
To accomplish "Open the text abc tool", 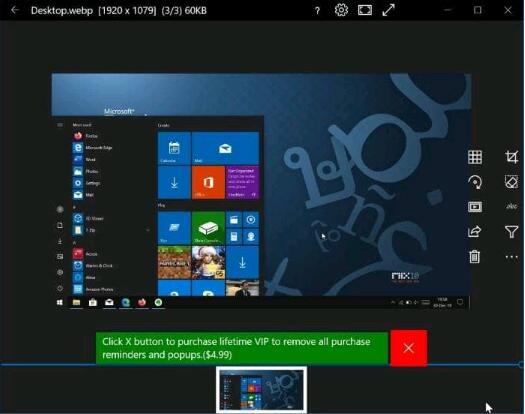I will [x=511, y=206].
